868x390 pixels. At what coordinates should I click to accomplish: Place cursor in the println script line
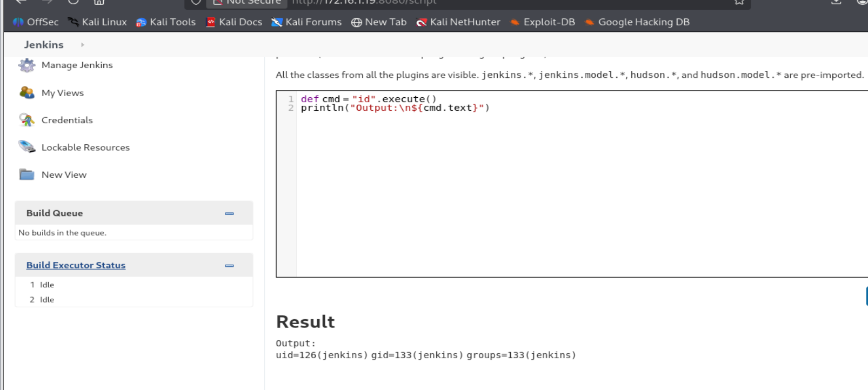click(395, 108)
